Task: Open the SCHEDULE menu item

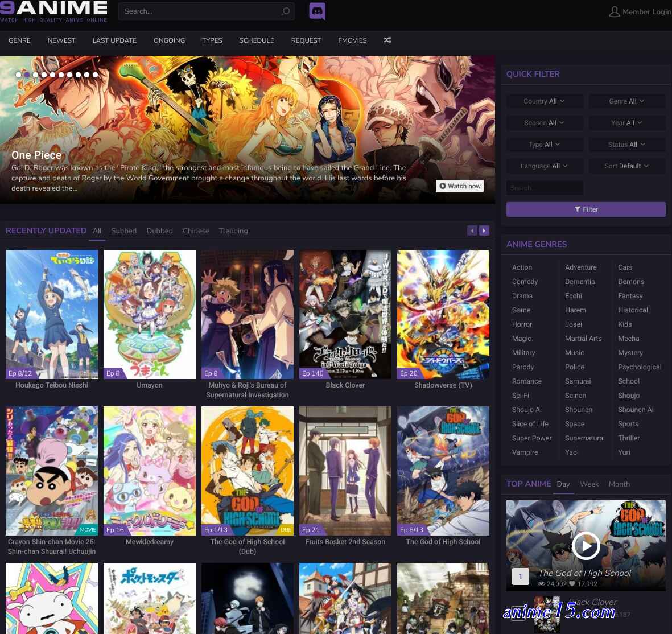Action: click(257, 40)
